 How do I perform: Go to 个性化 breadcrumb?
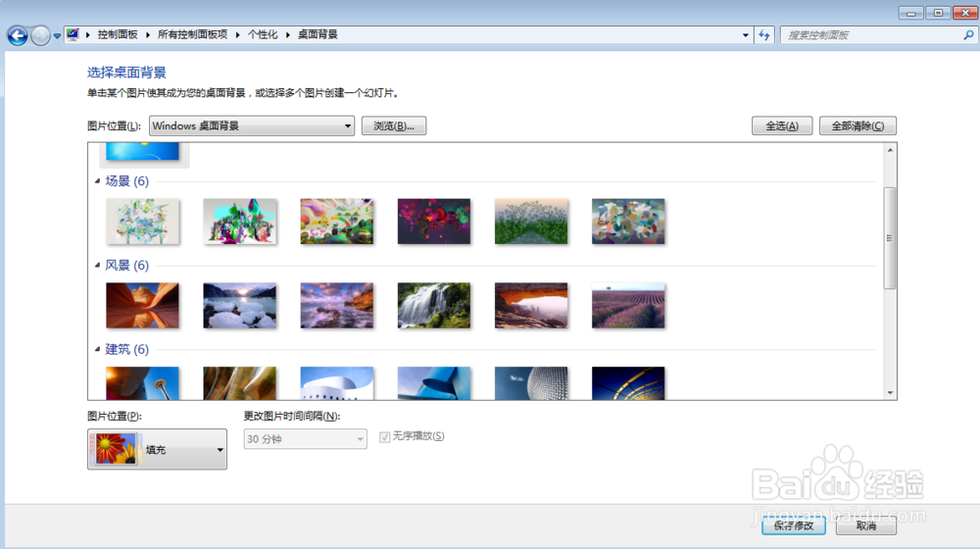tap(263, 34)
